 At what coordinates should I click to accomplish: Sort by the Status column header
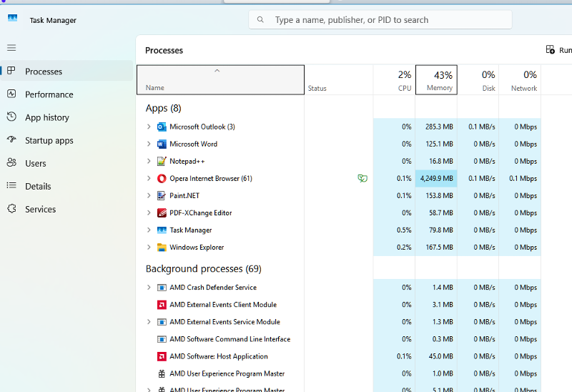pos(338,80)
